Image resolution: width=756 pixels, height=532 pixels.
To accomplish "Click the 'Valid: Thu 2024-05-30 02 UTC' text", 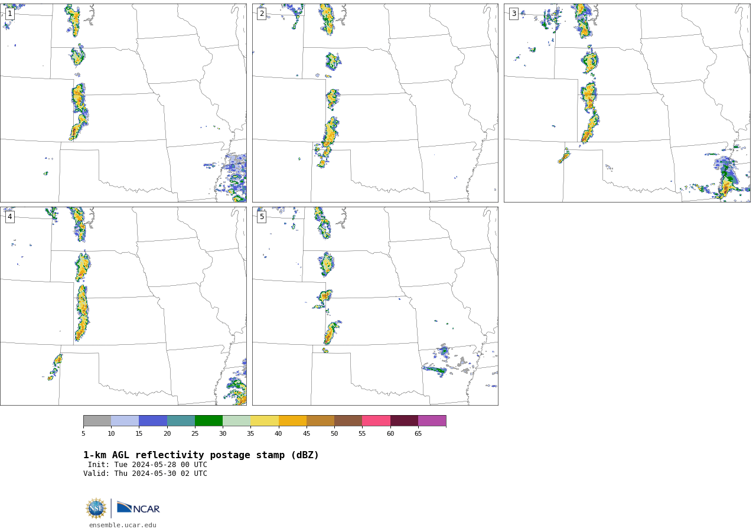I will [x=145, y=474].
